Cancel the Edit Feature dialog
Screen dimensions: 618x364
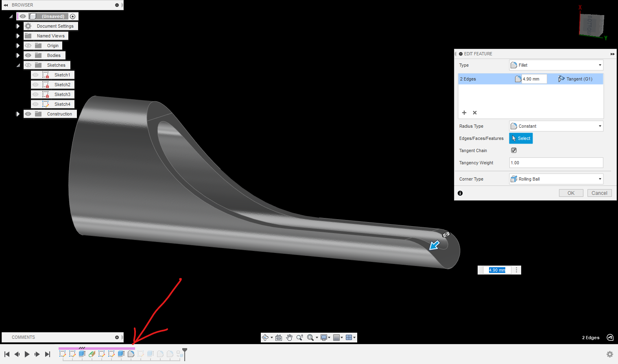pyautogui.click(x=599, y=193)
